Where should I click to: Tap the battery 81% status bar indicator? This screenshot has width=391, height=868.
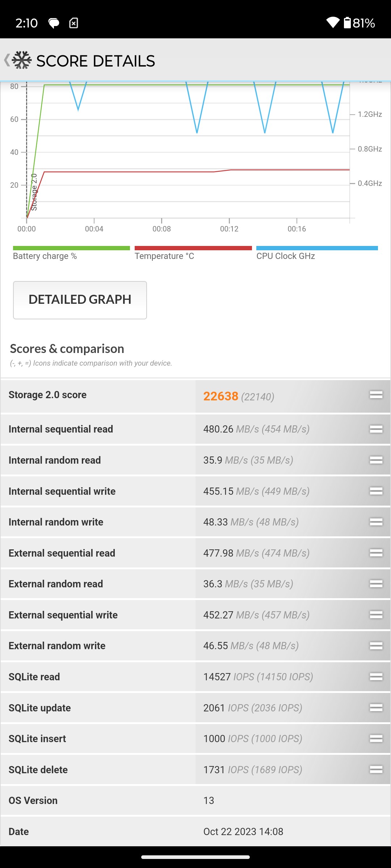click(359, 23)
